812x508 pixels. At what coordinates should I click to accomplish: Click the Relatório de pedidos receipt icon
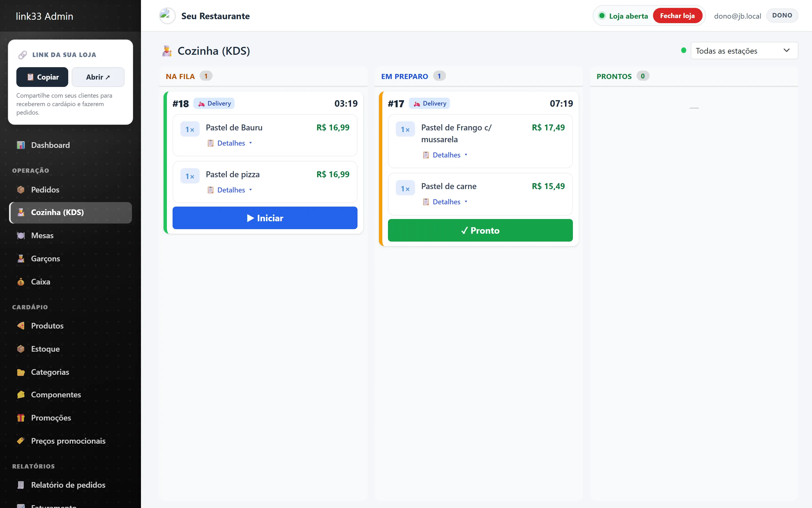pyautogui.click(x=21, y=485)
